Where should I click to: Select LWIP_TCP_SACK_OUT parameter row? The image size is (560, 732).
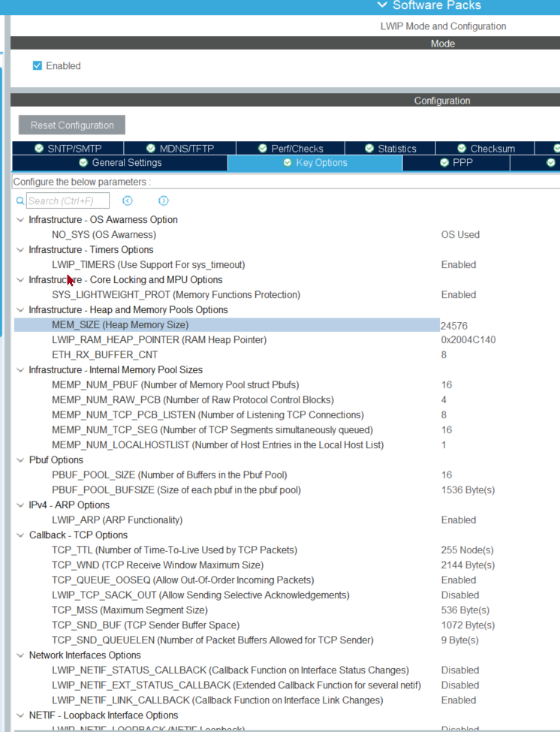(200, 595)
